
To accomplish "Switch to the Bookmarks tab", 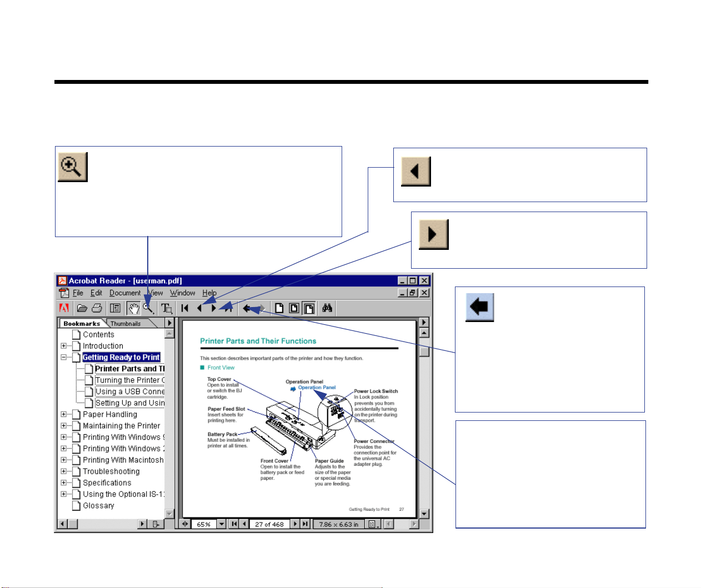I will 82,324.
